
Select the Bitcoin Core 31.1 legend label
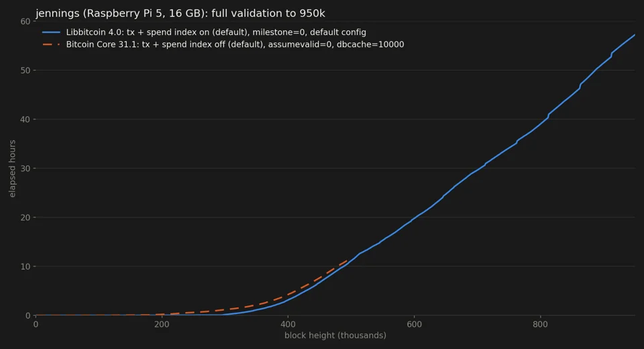235,44
